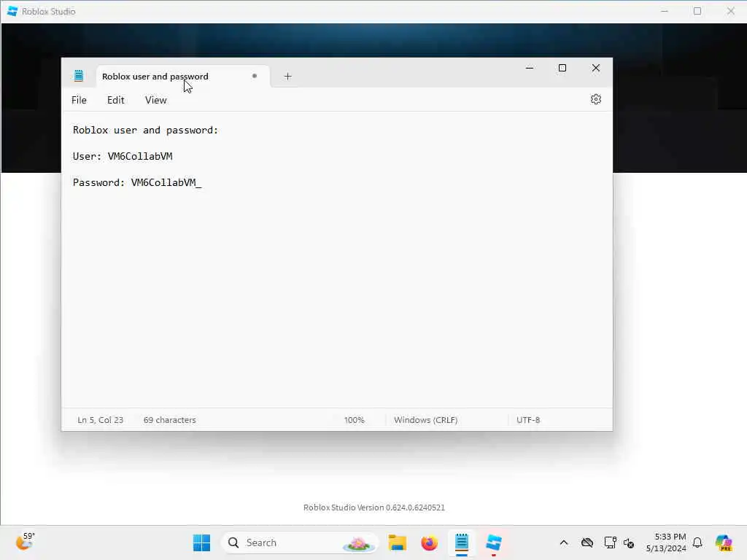The height and width of the screenshot is (560, 747).
Task: Maximize the Roblox Studio window
Action: (697, 11)
